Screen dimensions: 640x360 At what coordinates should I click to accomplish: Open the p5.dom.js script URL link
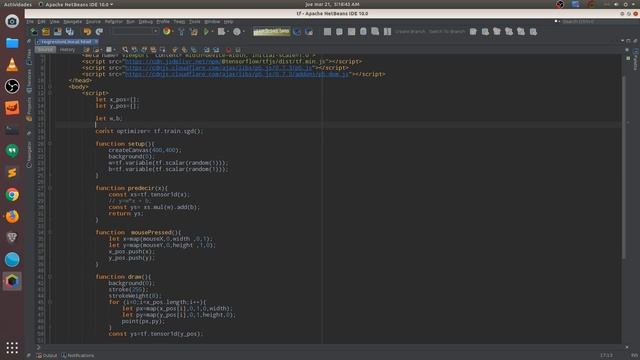(x=237, y=74)
